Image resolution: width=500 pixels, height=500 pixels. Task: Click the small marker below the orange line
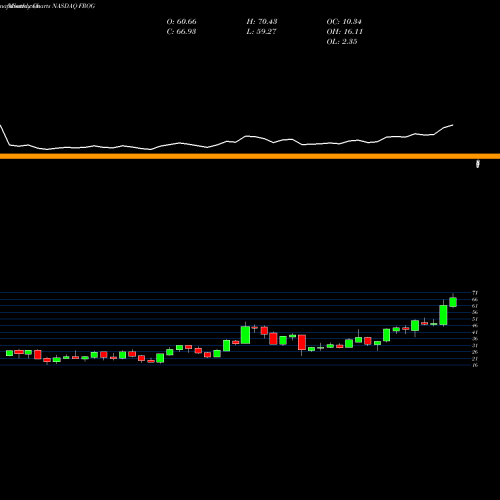click(478, 164)
